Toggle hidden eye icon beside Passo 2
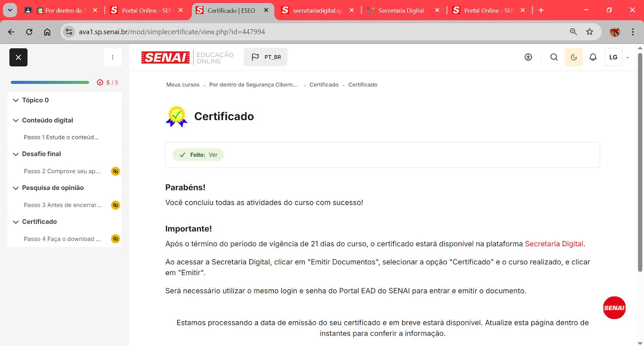This screenshot has width=644, height=346. (115, 171)
